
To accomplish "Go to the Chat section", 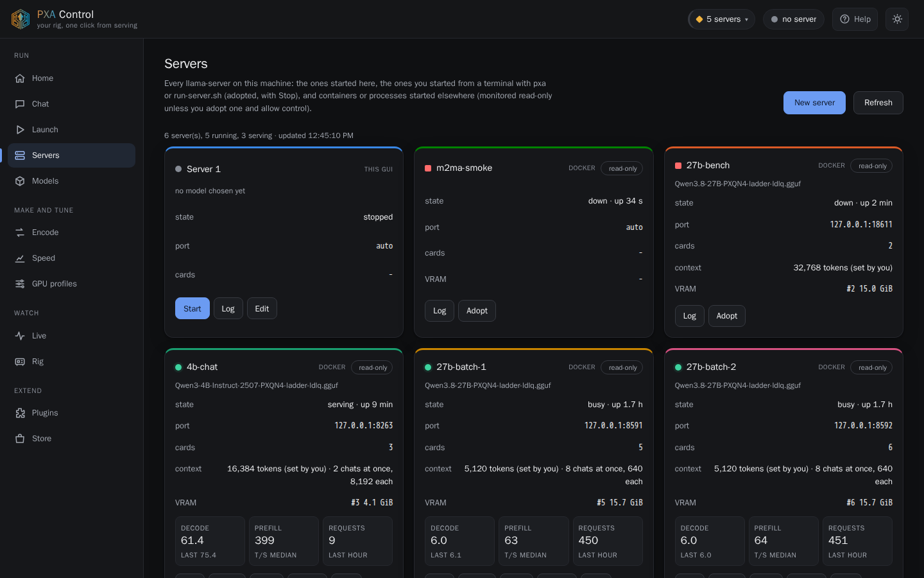I will 71,104.
